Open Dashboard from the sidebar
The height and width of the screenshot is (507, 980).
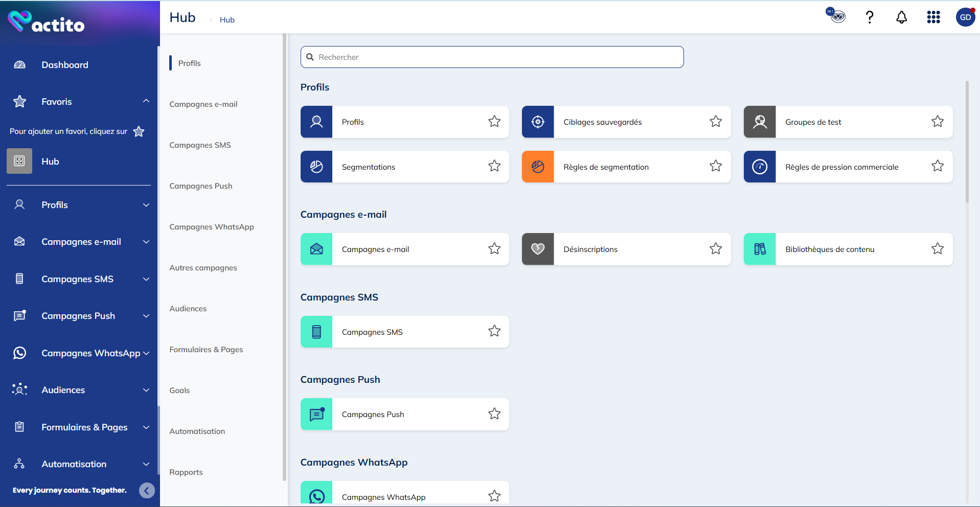coord(65,65)
